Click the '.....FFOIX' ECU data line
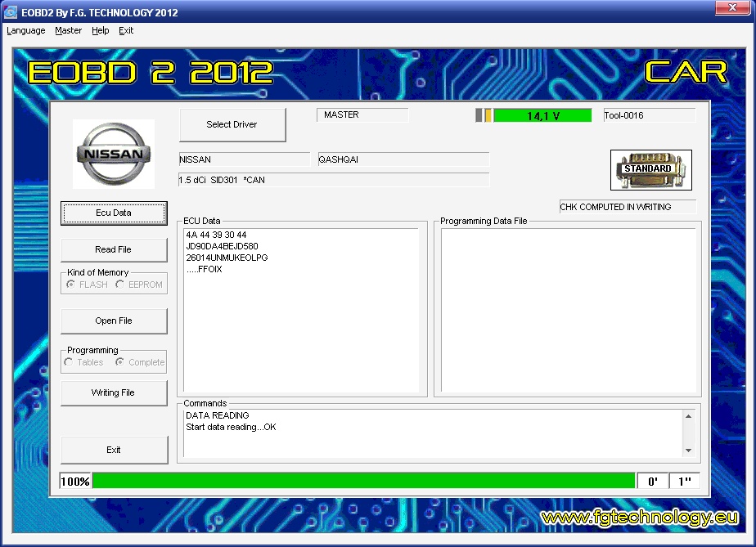Viewport: 756px width, 547px height. tap(204, 269)
